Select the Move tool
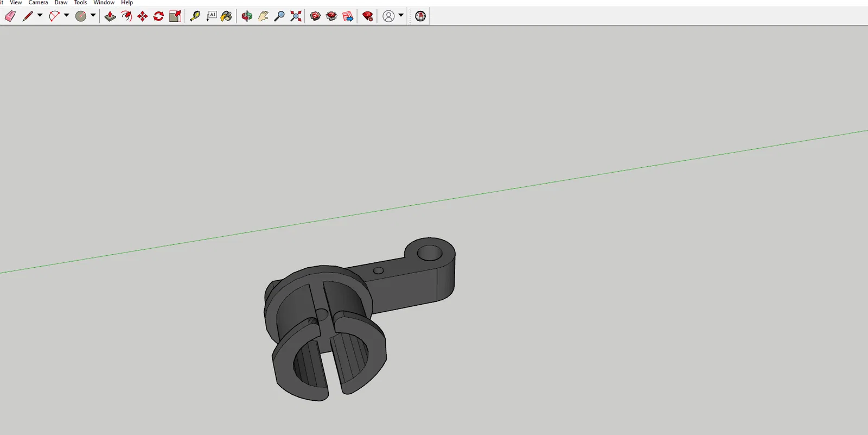 pyautogui.click(x=142, y=16)
